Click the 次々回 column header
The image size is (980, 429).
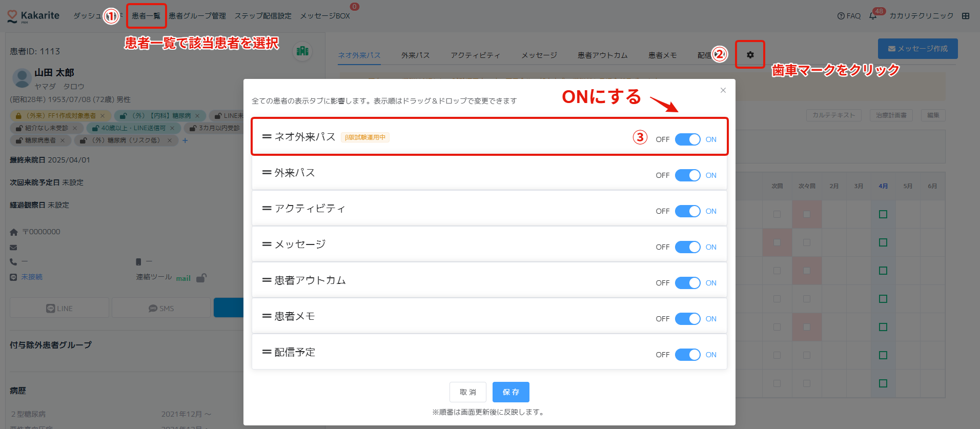click(807, 186)
